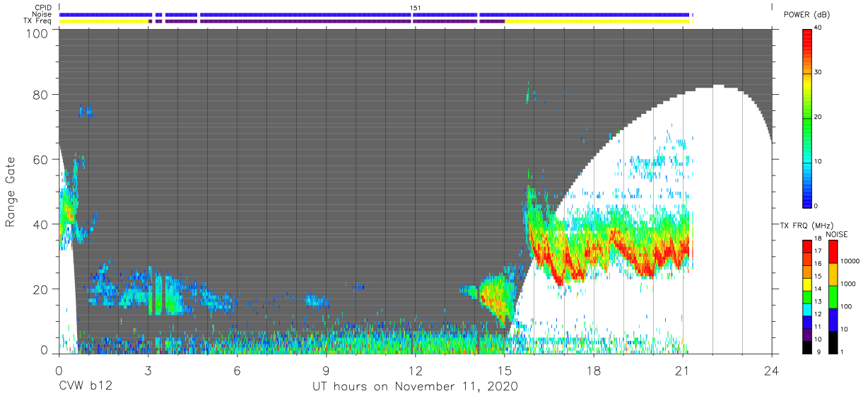Click the 10000 label on noise scale
Viewport: 868px width, 401px height.
(x=849, y=262)
